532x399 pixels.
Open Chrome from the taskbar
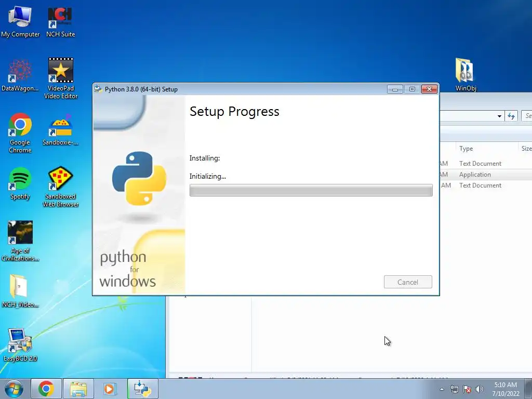coord(46,389)
